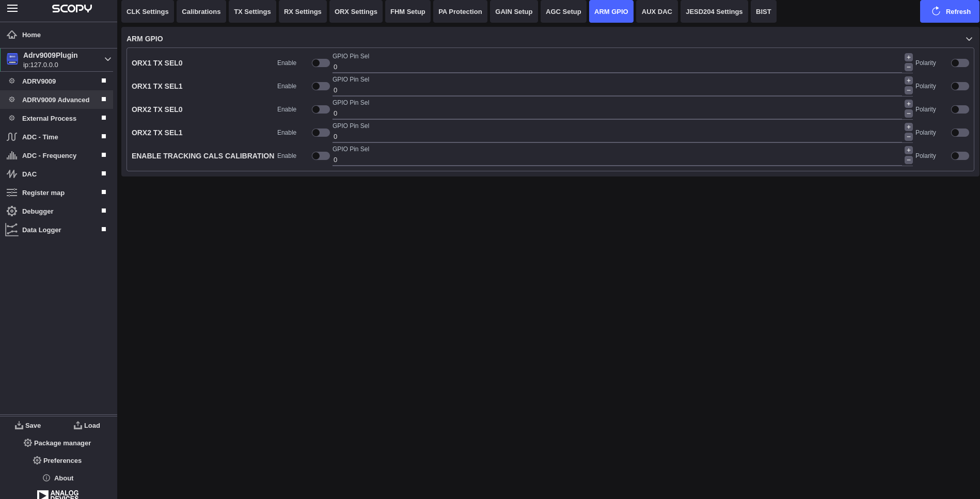Toggle ORX1 TX SEL1 Polarity switch
980x499 pixels.
960,86
